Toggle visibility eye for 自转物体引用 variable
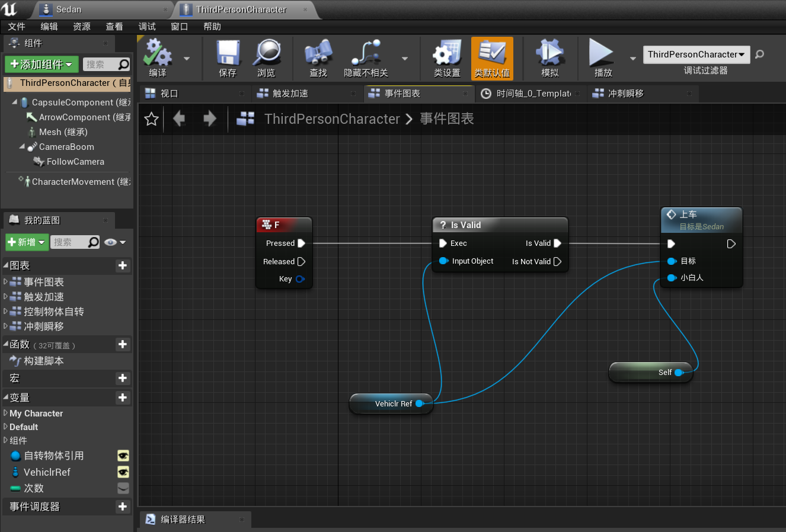The image size is (786, 532). point(123,456)
